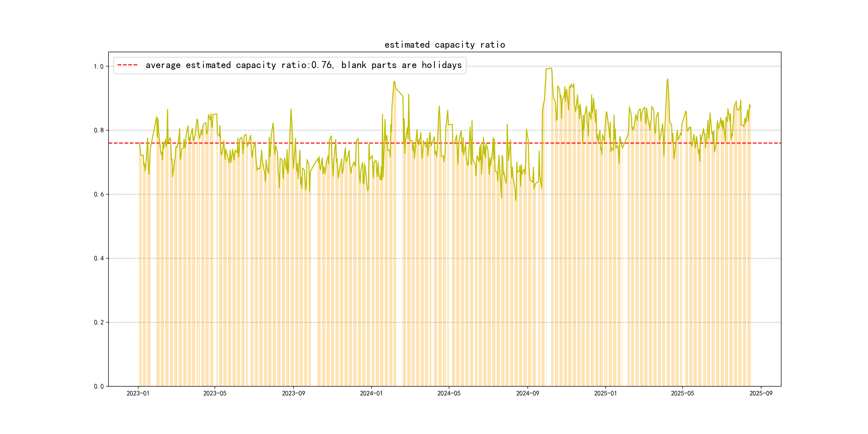868x434 pixels.
Task: Click the 2025-09 x-axis label
Action: (761, 393)
